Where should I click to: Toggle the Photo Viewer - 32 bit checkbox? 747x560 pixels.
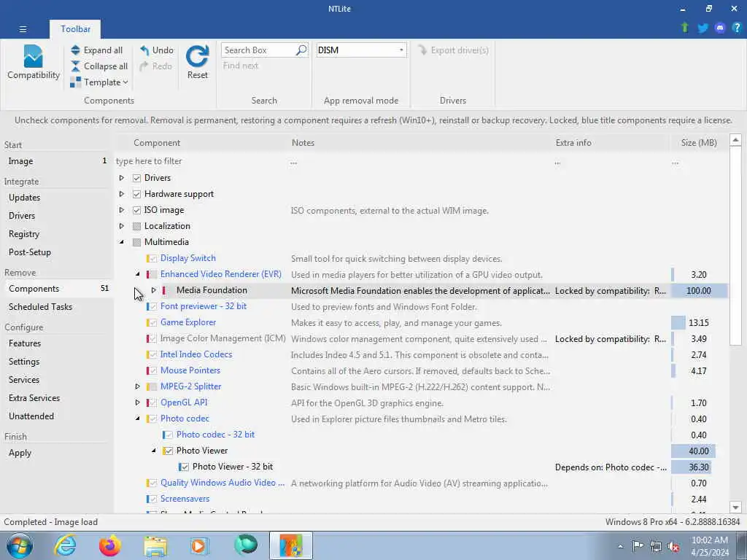click(x=185, y=467)
